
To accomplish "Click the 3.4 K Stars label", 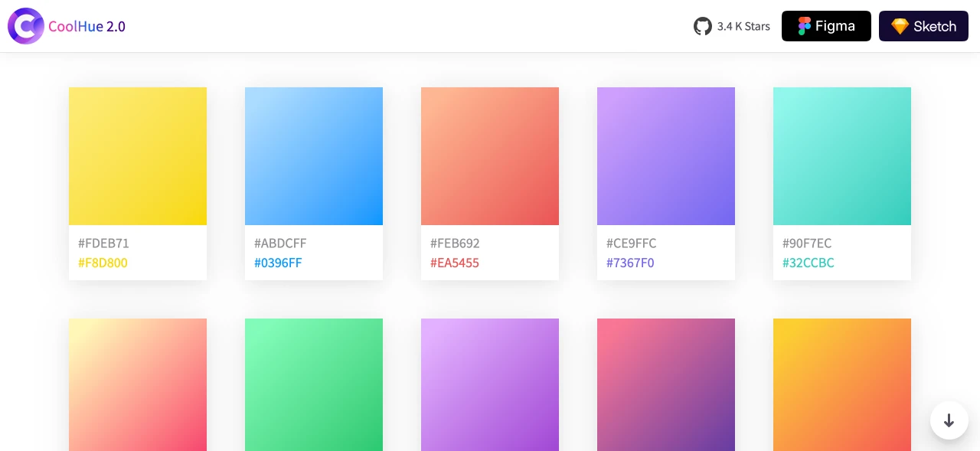I will (x=743, y=26).
